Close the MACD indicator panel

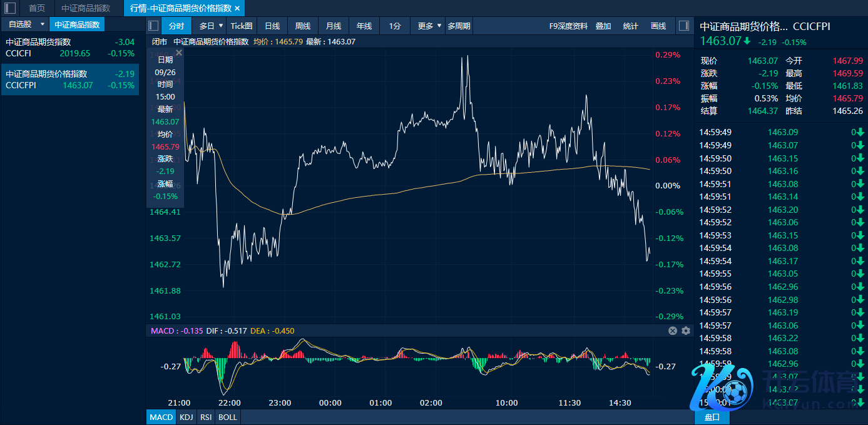(x=673, y=331)
